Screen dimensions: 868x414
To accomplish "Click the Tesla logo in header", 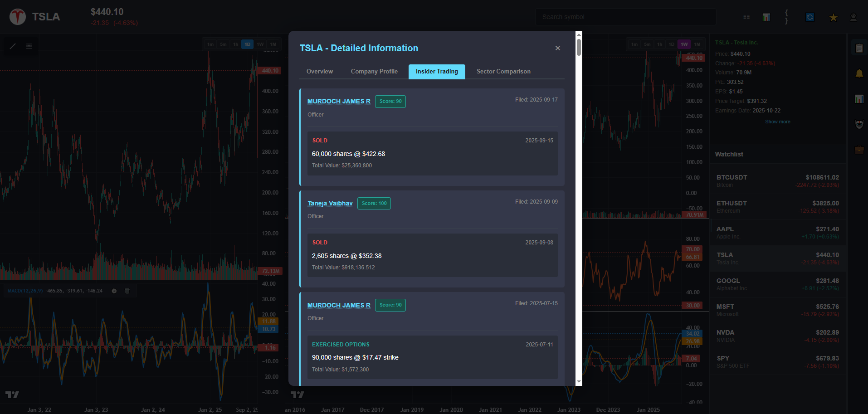I will (x=18, y=17).
